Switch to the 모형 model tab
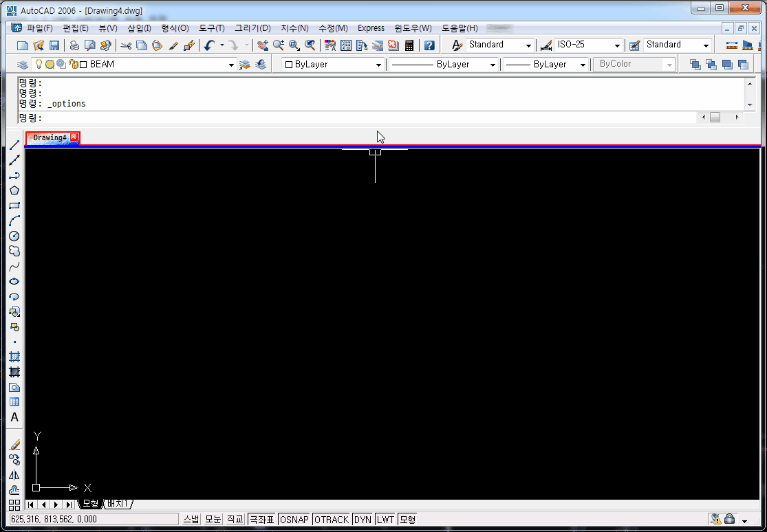767x532 pixels. click(x=90, y=504)
